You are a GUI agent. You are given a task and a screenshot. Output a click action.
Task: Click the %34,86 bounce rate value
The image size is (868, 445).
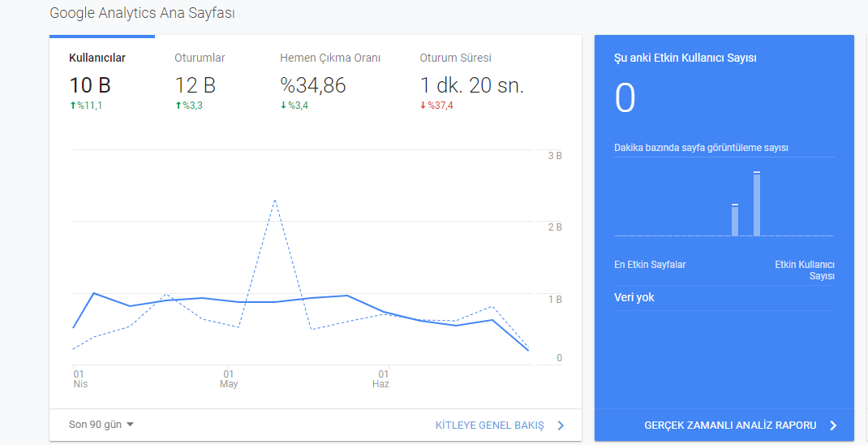[313, 85]
